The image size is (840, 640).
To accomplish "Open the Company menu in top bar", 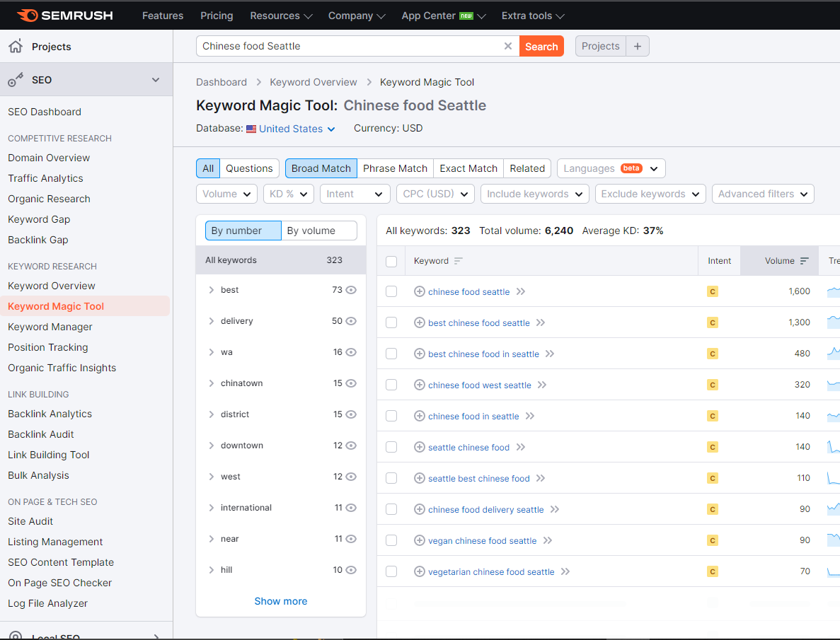I will 356,16.
